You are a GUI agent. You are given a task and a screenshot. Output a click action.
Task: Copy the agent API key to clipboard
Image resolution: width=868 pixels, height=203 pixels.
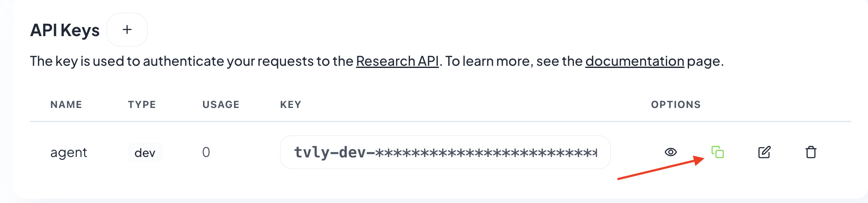click(x=717, y=152)
